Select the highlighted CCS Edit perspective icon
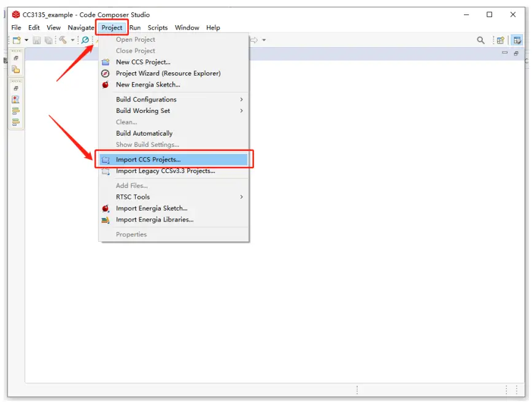Viewport: 532px width, 402px height. tap(517, 41)
